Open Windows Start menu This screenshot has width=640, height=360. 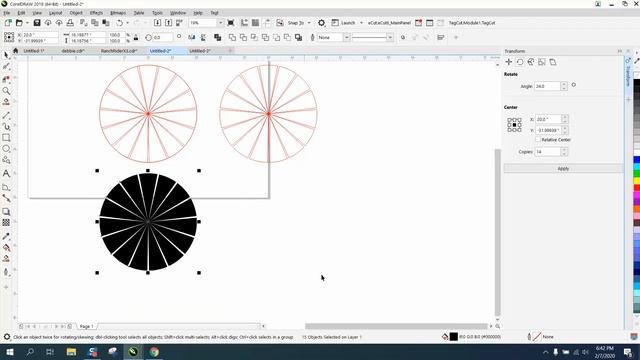pos(9,352)
